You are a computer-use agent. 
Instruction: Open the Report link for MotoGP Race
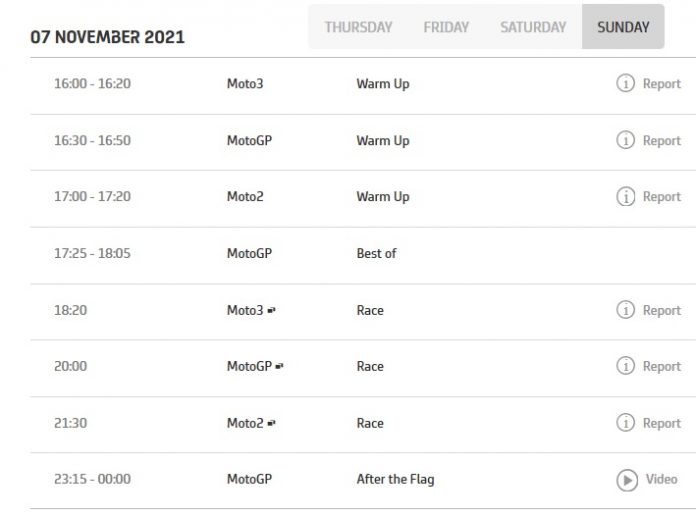pos(661,366)
